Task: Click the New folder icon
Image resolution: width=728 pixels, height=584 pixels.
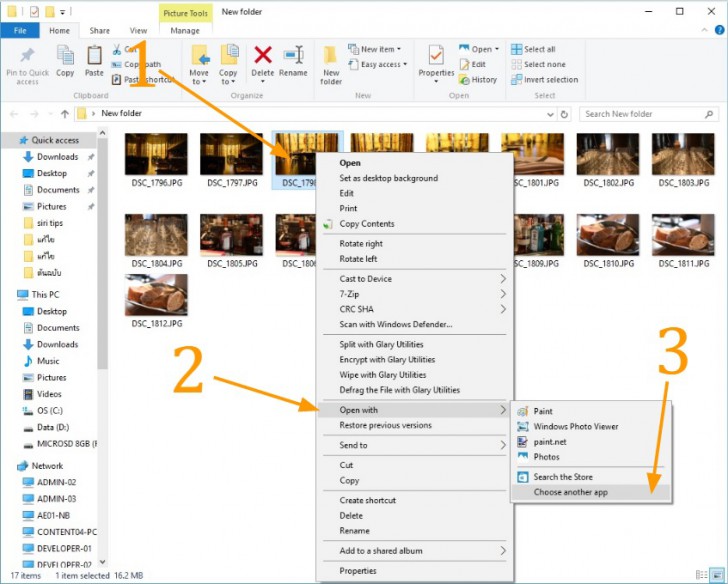Action: coord(330,55)
